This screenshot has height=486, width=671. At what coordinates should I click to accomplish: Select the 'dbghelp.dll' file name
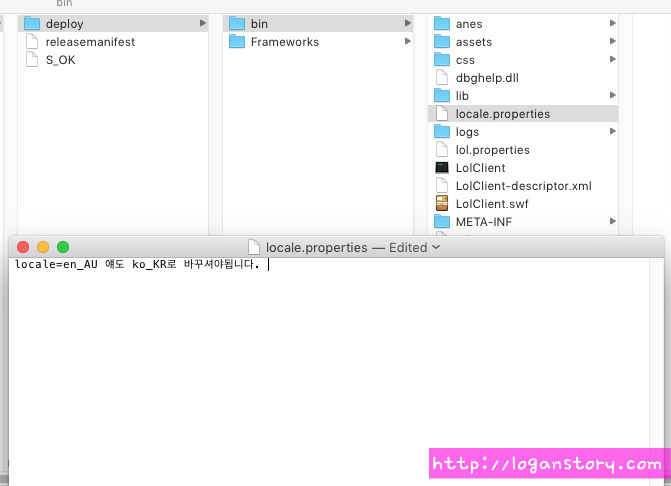coord(487,78)
